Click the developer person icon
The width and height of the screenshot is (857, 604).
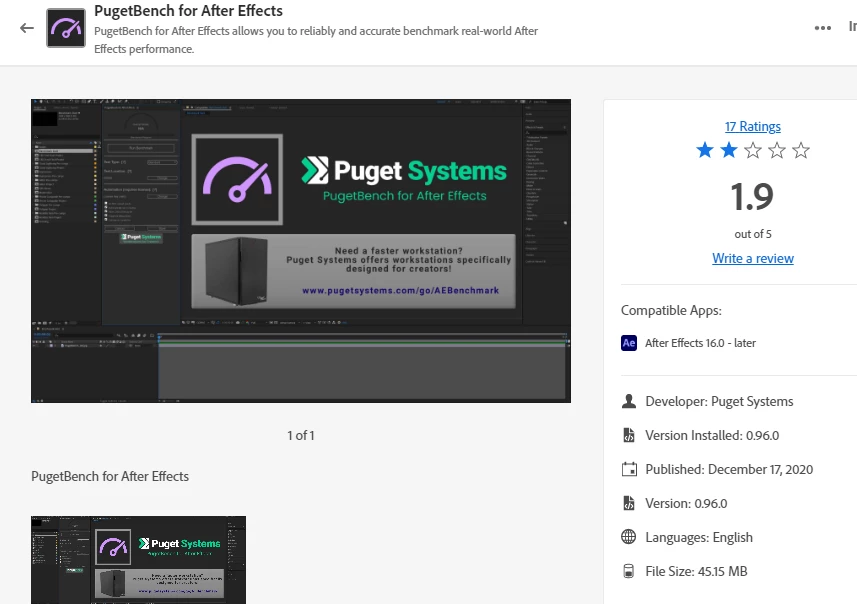(x=629, y=401)
